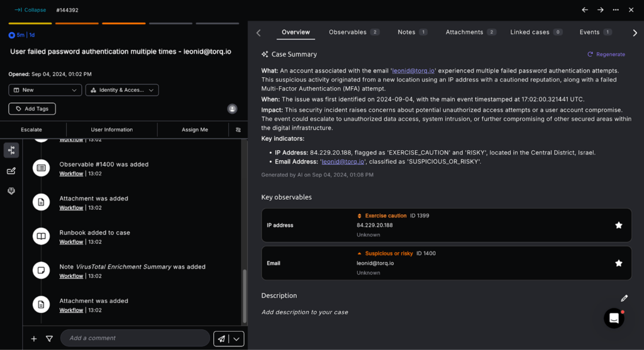Click Regenerate case summary
The image size is (644, 350).
pos(606,55)
